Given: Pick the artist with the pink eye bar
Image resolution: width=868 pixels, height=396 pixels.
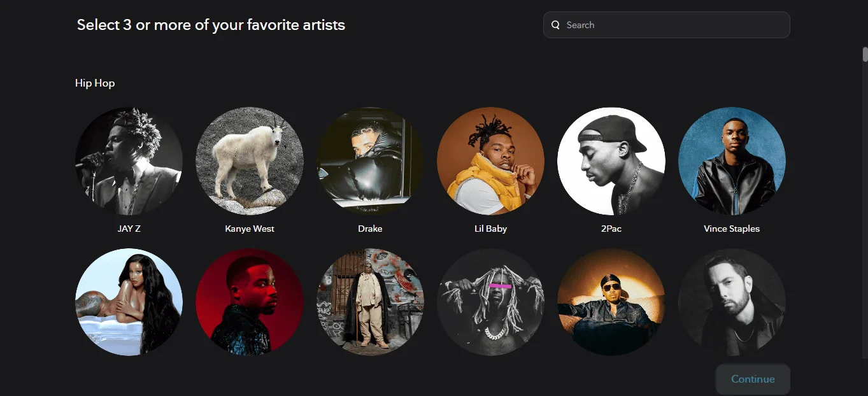Looking at the screenshot, I should coord(490,302).
